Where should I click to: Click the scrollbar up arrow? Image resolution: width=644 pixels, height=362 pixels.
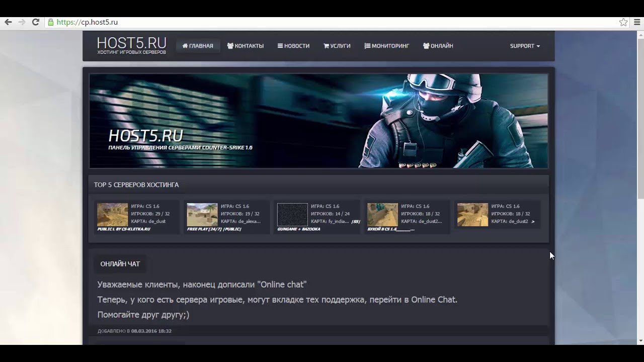[x=640, y=34]
